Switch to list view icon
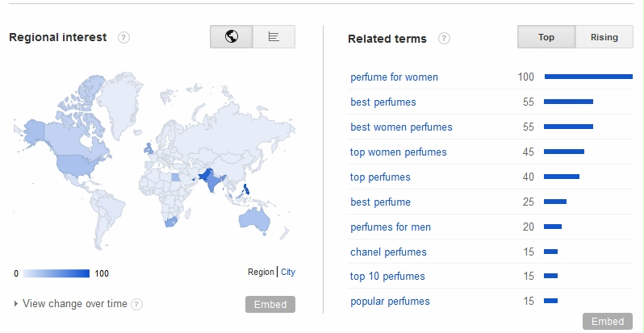644x333 pixels. [274, 37]
